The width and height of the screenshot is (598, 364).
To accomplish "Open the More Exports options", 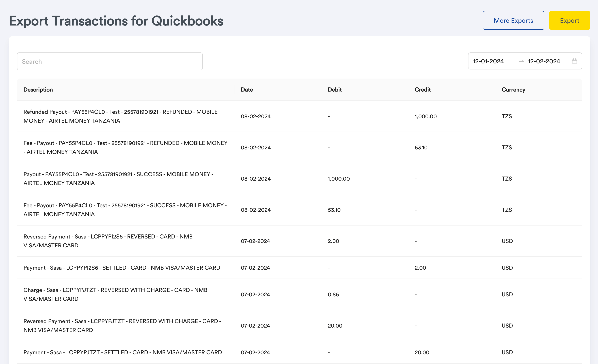I will click(x=513, y=20).
